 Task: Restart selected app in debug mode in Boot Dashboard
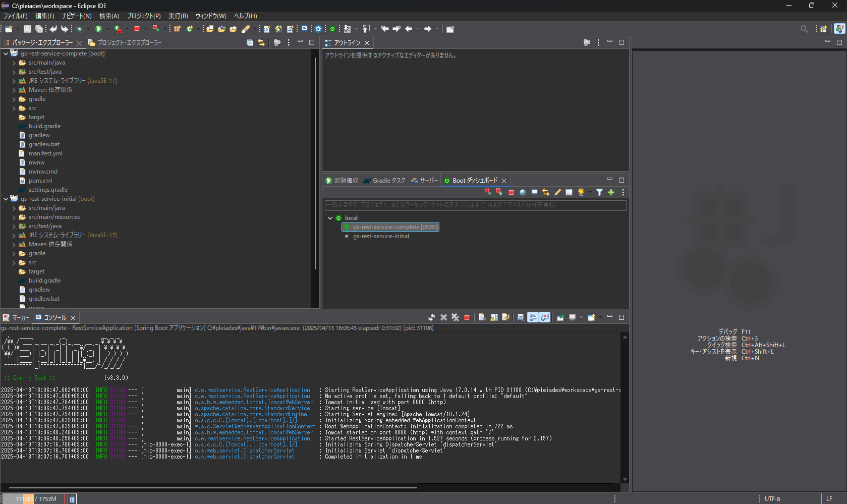point(499,192)
